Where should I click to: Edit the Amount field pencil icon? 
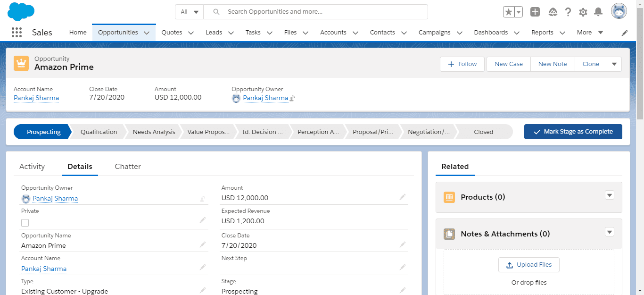point(403,197)
